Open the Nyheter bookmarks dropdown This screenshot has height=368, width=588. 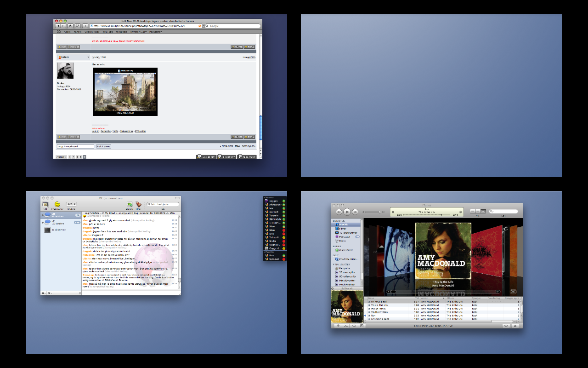pos(138,32)
